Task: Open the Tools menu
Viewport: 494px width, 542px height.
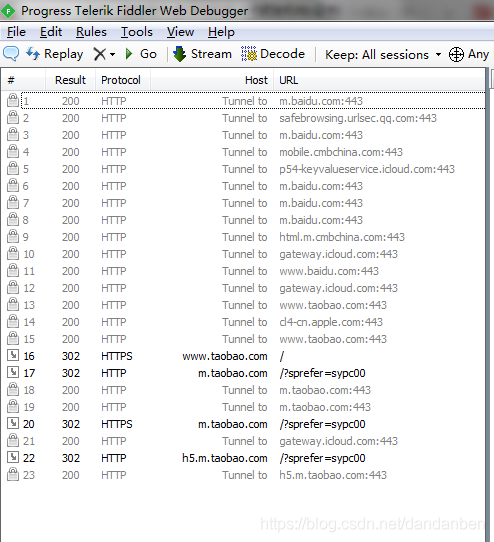Action: tap(137, 32)
